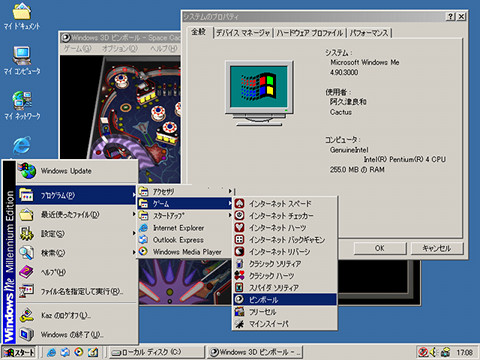Image resolution: width=480 pixels, height=360 pixels.
Task: Launch Pinball (ピンボール) from Games menu
Action: [x=285, y=299]
